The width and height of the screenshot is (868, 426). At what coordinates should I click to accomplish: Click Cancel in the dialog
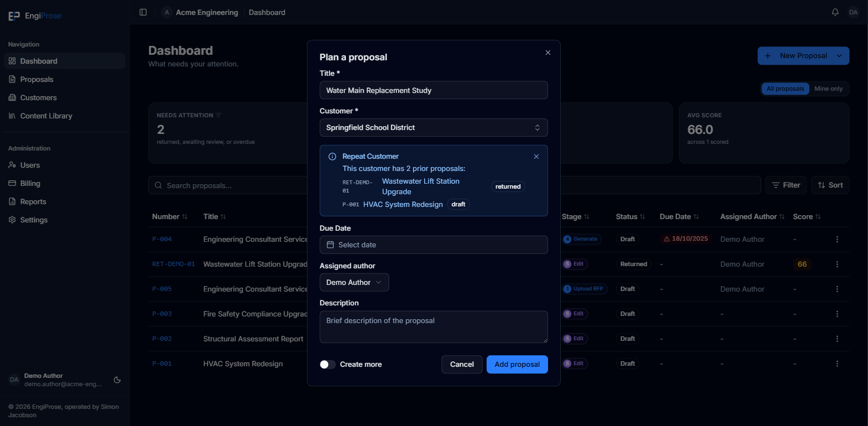tap(462, 365)
